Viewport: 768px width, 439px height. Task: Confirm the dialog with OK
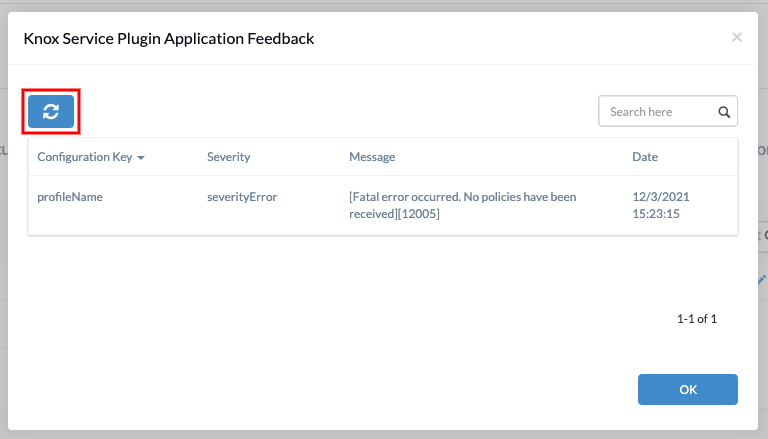(x=688, y=390)
